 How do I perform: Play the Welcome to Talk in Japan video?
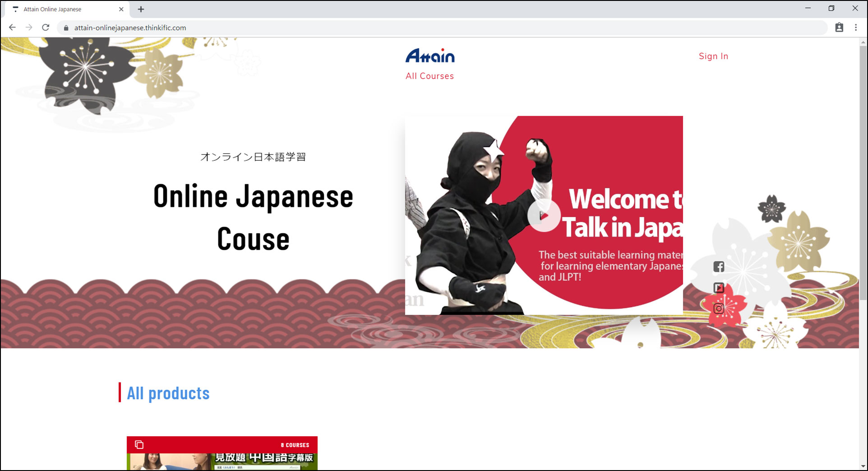pos(544,215)
